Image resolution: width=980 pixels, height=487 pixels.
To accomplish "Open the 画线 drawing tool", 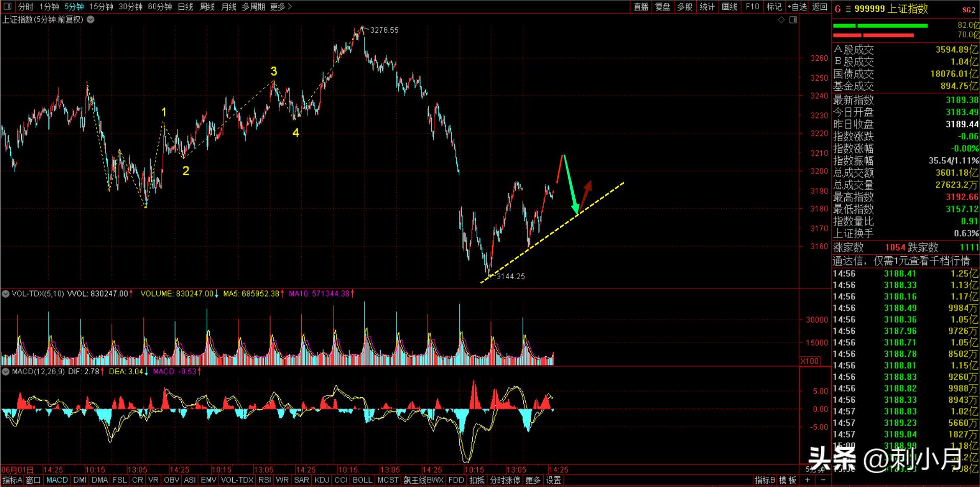I will pyautogui.click(x=729, y=7).
